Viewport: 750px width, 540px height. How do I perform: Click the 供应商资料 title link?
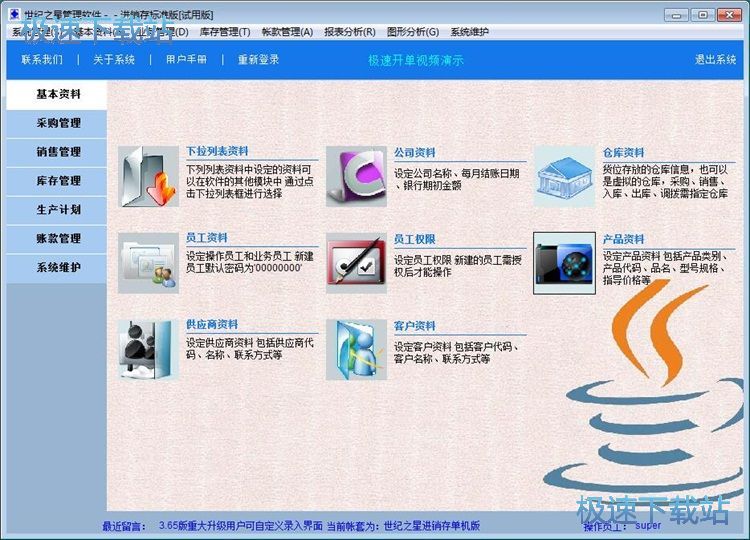click(212, 324)
